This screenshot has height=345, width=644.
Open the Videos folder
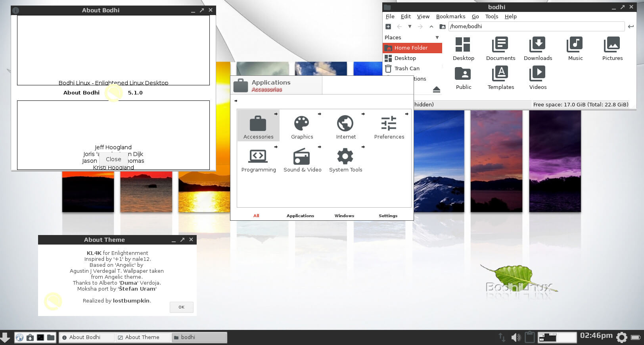[x=538, y=78]
